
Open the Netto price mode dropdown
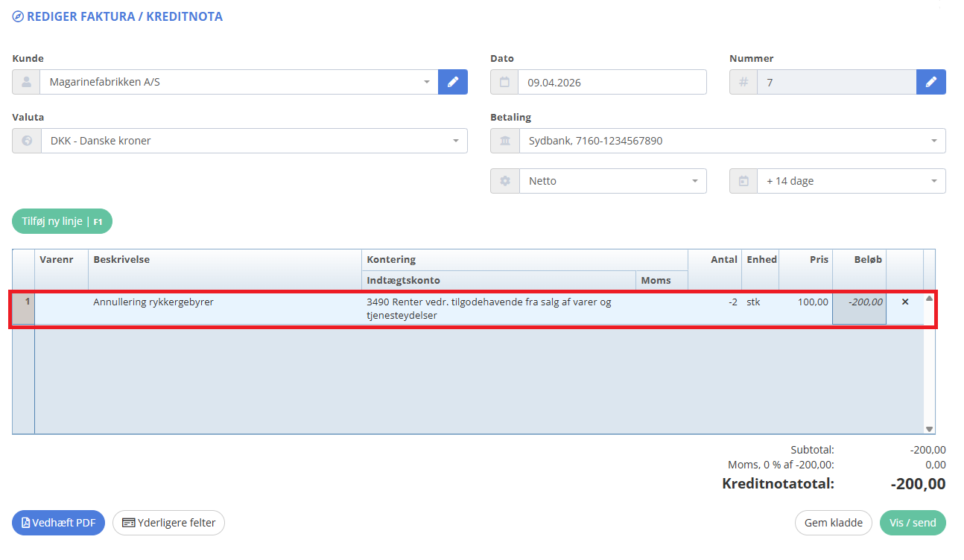coord(612,181)
